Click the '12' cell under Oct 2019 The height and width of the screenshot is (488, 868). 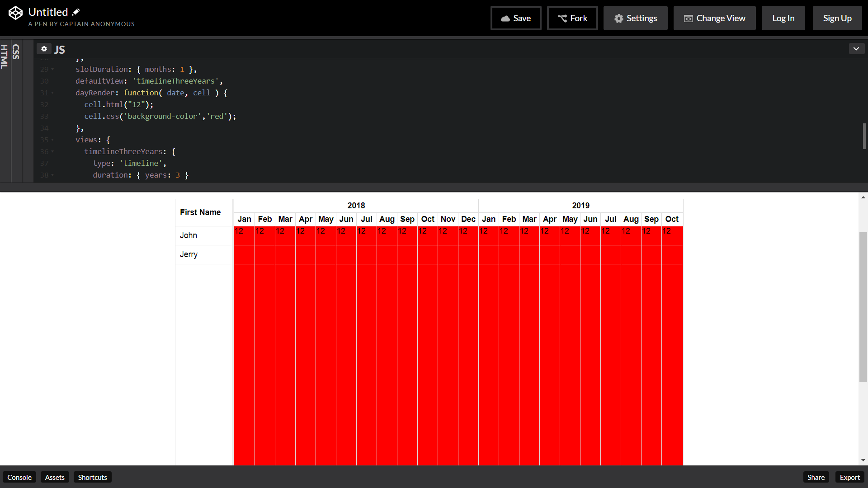click(x=672, y=235)
